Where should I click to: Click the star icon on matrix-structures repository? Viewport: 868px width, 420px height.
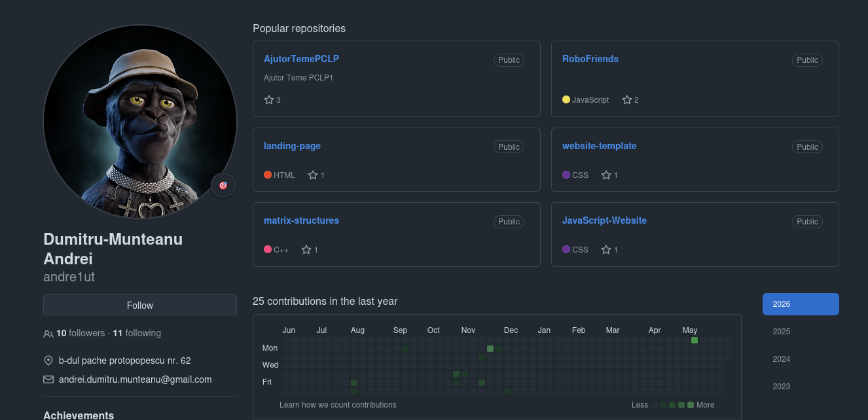coord(306,250)
